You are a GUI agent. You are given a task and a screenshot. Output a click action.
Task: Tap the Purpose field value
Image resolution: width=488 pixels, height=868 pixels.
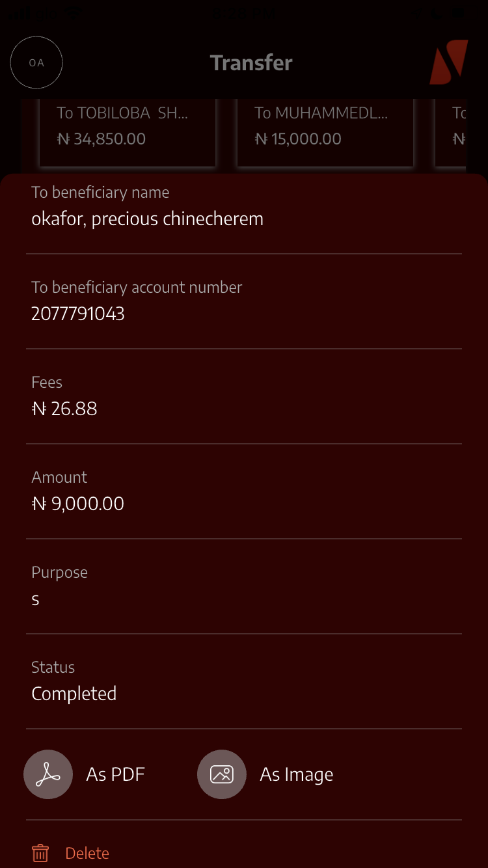36,599
